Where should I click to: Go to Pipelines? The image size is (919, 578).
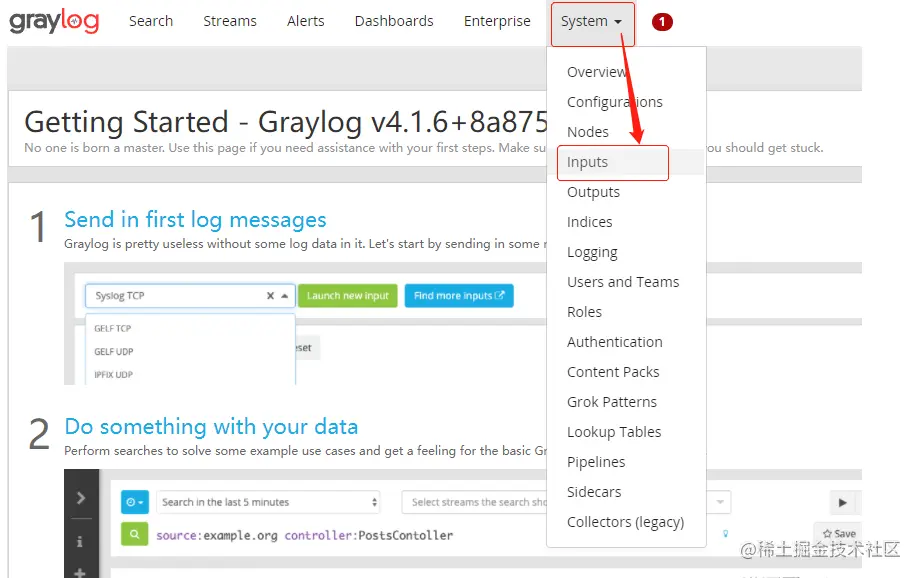point(596,462)
